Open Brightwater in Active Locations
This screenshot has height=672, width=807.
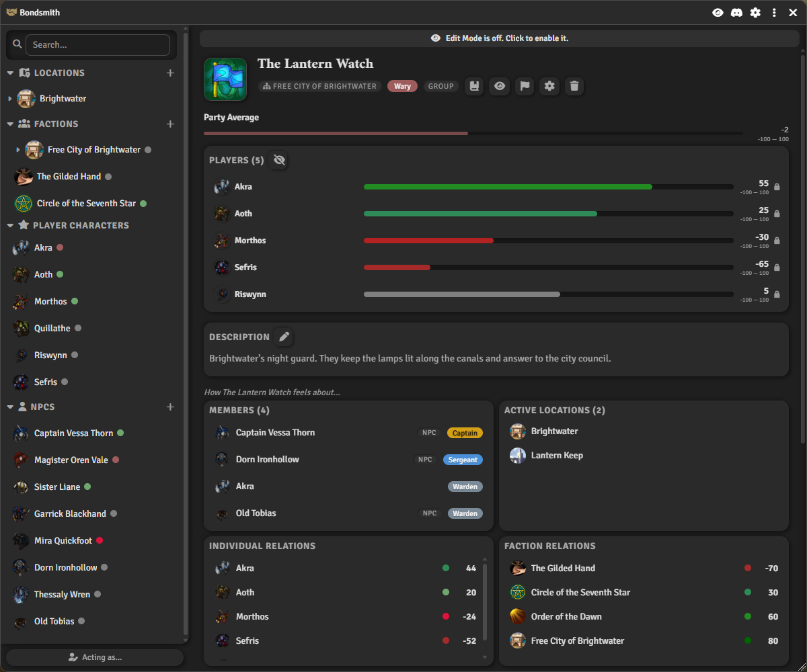pos(554,431)
